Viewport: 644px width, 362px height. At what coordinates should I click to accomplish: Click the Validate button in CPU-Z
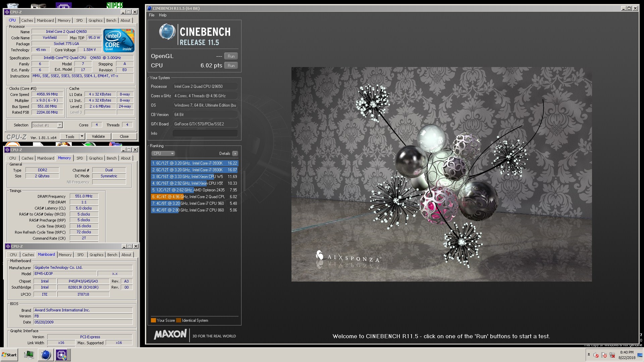click(x=98, y=136)
